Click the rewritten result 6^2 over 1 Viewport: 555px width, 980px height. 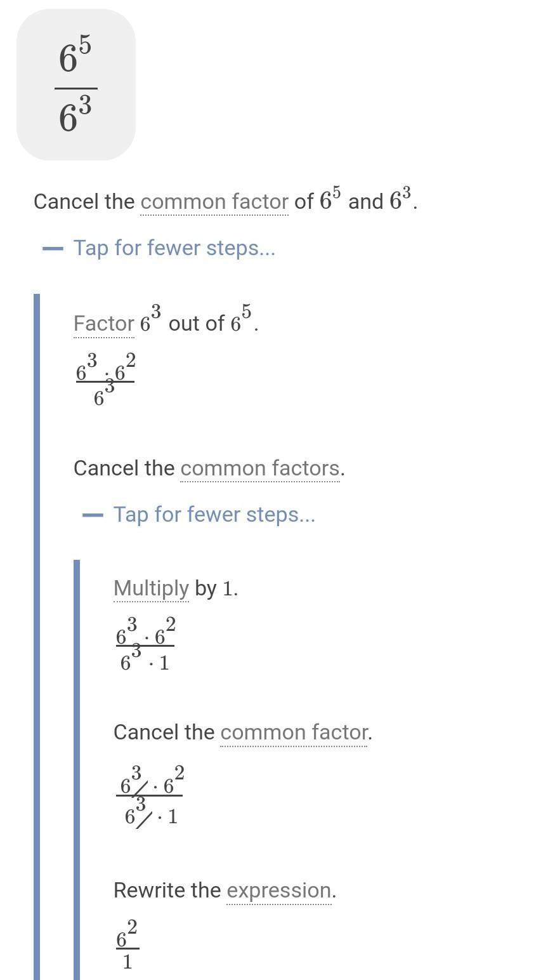click(127, 944)
